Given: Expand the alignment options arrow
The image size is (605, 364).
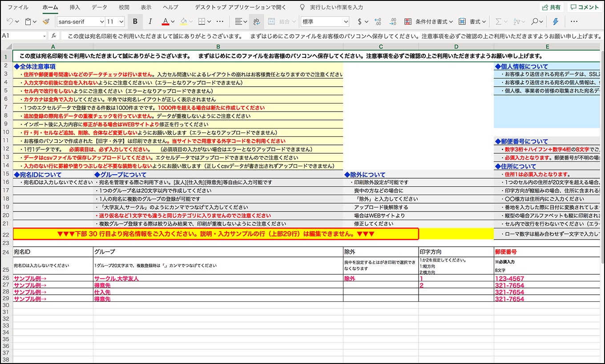Looking at the screenshot, I should click(x=246, y=21).
